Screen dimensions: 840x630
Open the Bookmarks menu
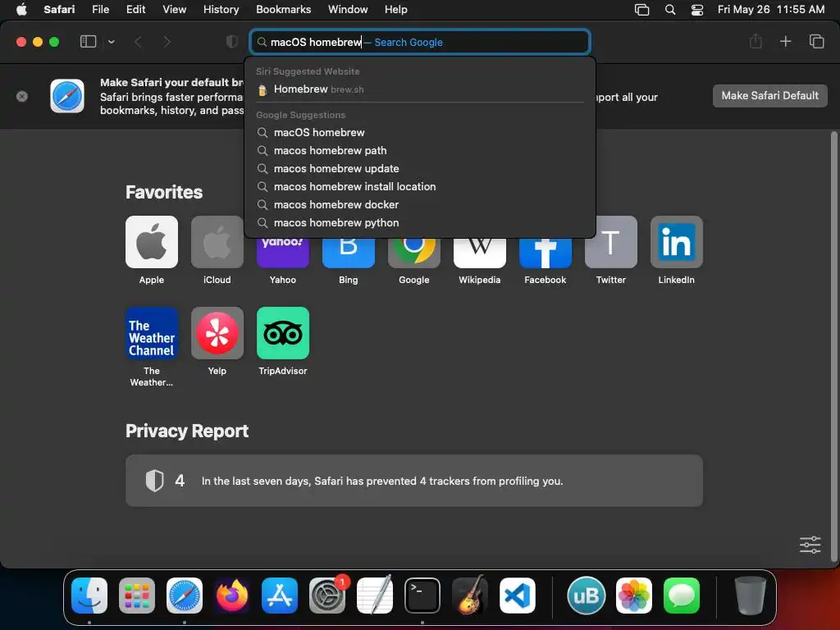pyautogui.click(x=283, y=10)
